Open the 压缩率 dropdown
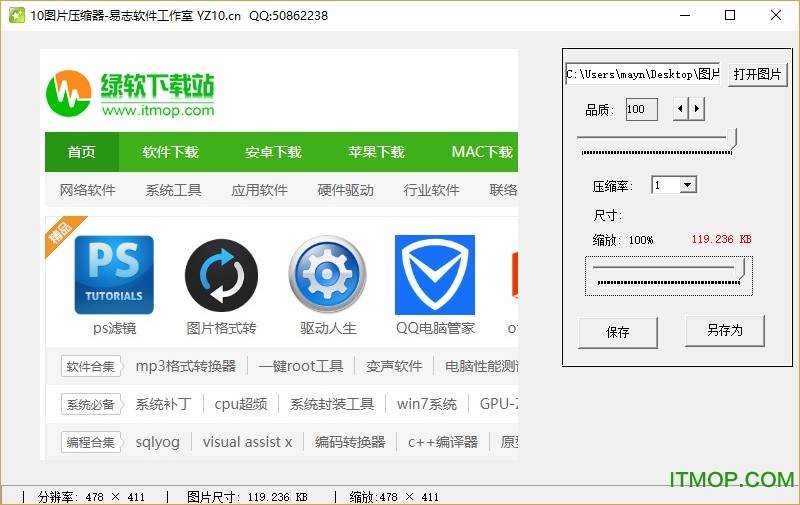800x505 pixels. (688, 185)
